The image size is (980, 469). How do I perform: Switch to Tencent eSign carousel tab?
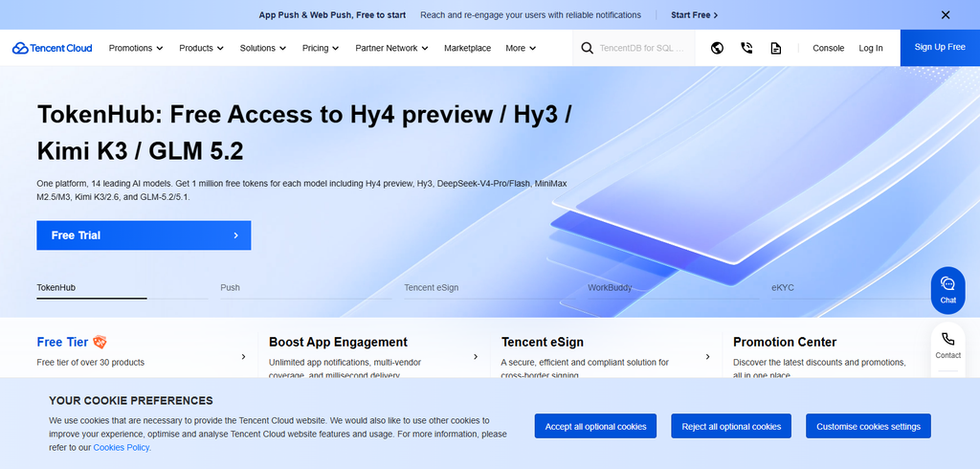tap(490, 288)
